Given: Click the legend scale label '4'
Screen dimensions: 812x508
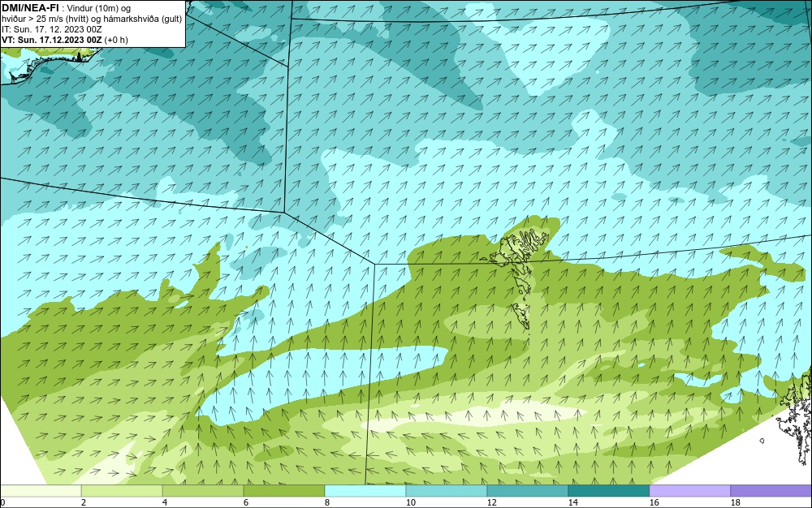Looking at the screenshot, I should pos(165,502).
